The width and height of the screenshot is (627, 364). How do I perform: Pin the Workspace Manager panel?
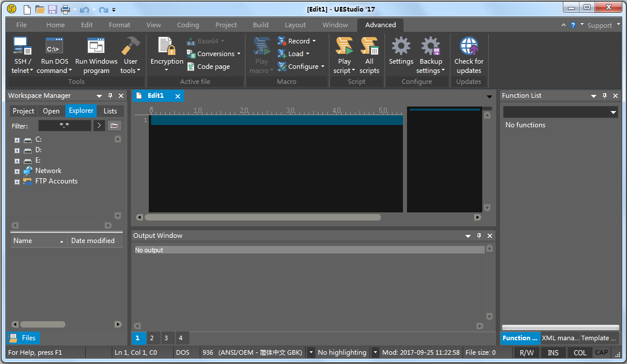click(110, 95)
